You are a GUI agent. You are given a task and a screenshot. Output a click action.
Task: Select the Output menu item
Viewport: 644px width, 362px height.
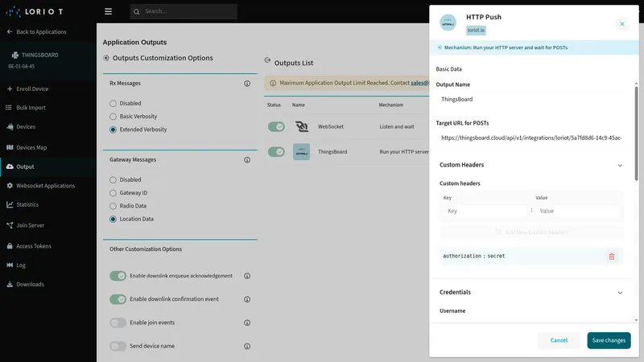[x=48, y=167]
